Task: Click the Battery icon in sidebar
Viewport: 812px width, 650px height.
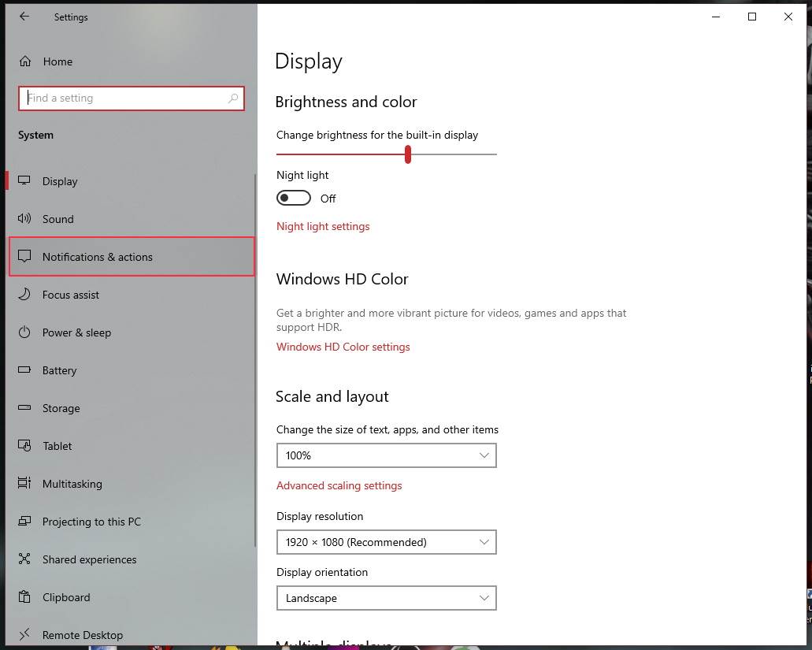Action: click(24, 370)
